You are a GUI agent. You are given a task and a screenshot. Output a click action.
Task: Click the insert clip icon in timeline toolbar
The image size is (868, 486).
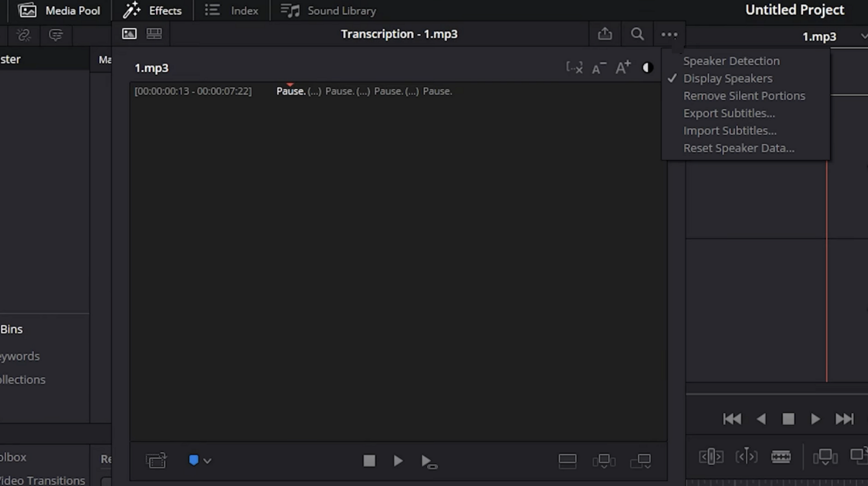pyautogui.click(x=825, y=457)
